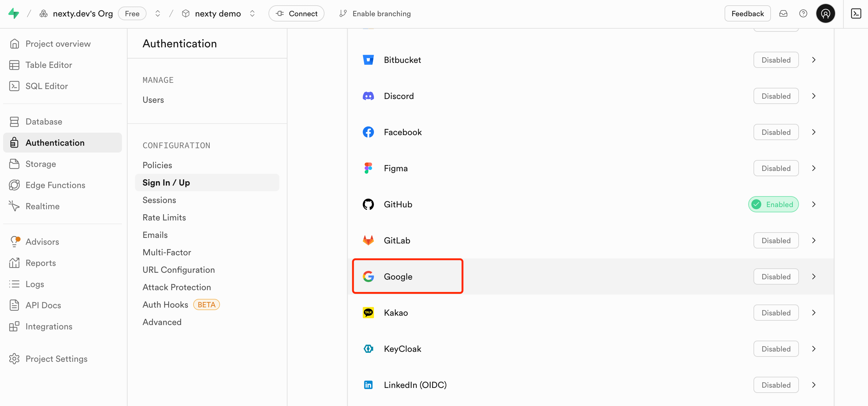Expand the organization switcher arrows

click(157, 13)
